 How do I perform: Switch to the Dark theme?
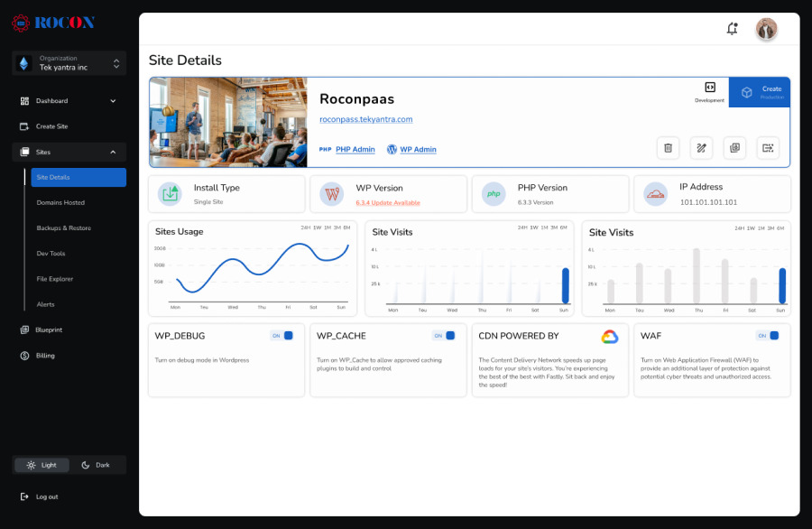pyautogui.click(x=97, y=465)
